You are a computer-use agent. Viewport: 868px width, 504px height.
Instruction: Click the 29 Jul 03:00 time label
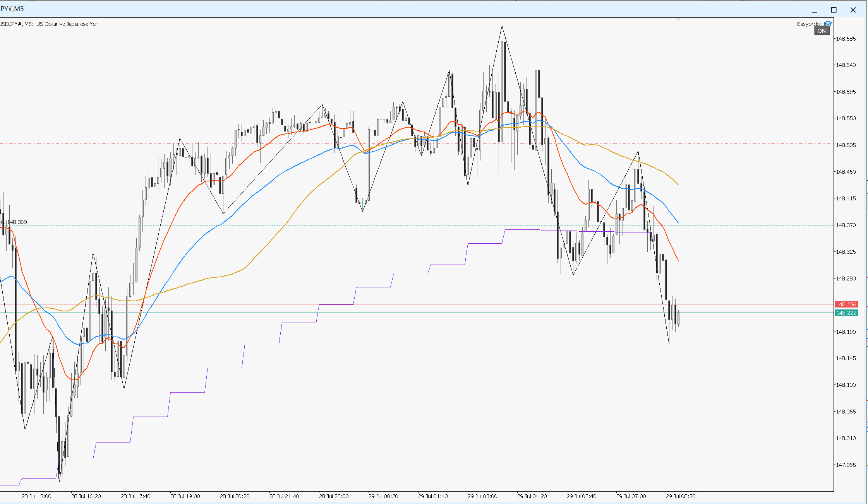482,496
